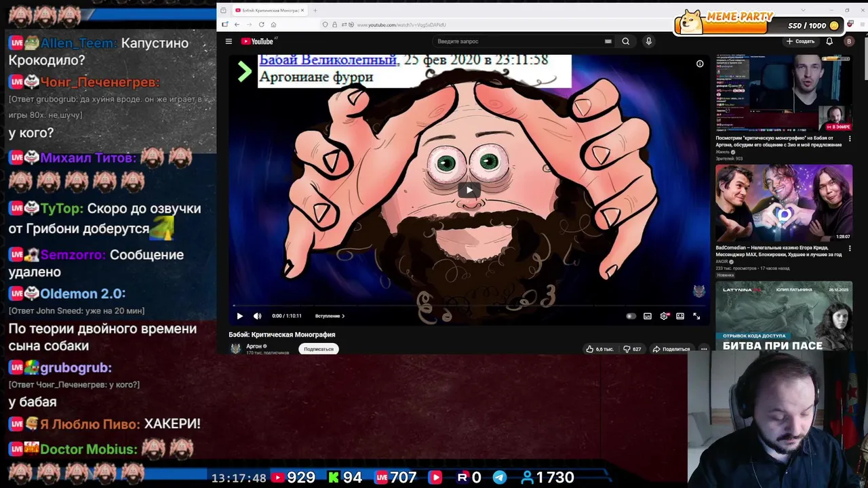Open the tracking protection shield icon
This screenshot has height=488, width=868.
[x=325, y=25]
